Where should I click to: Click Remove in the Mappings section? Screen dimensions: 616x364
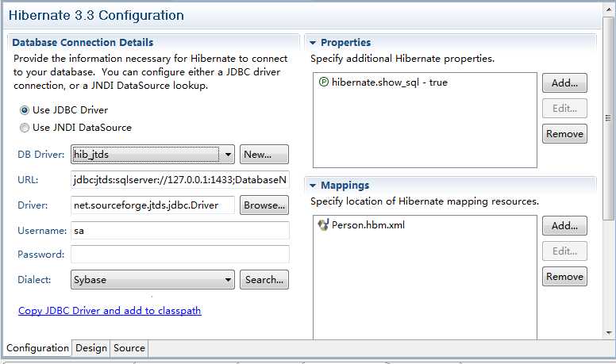coord(564,277)
